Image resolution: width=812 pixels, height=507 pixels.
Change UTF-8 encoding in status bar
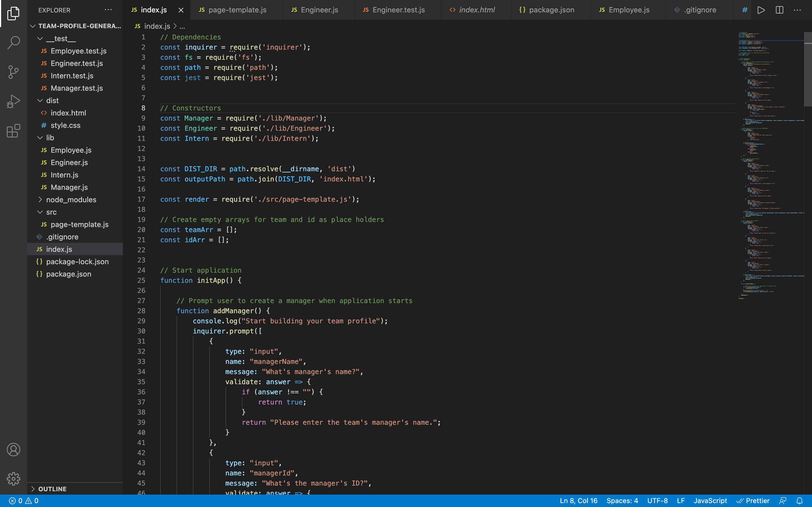(657, 500)
